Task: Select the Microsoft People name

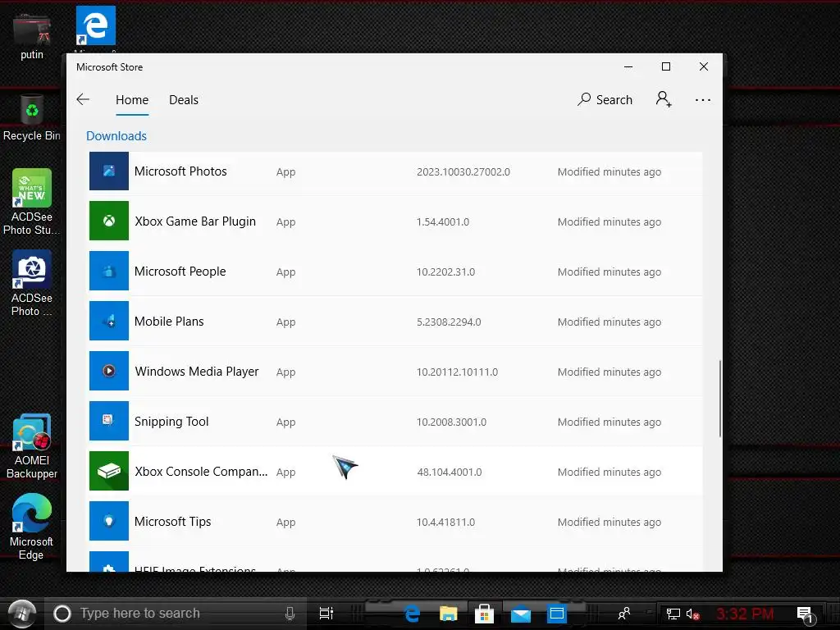Action: (x=180, y=272)
